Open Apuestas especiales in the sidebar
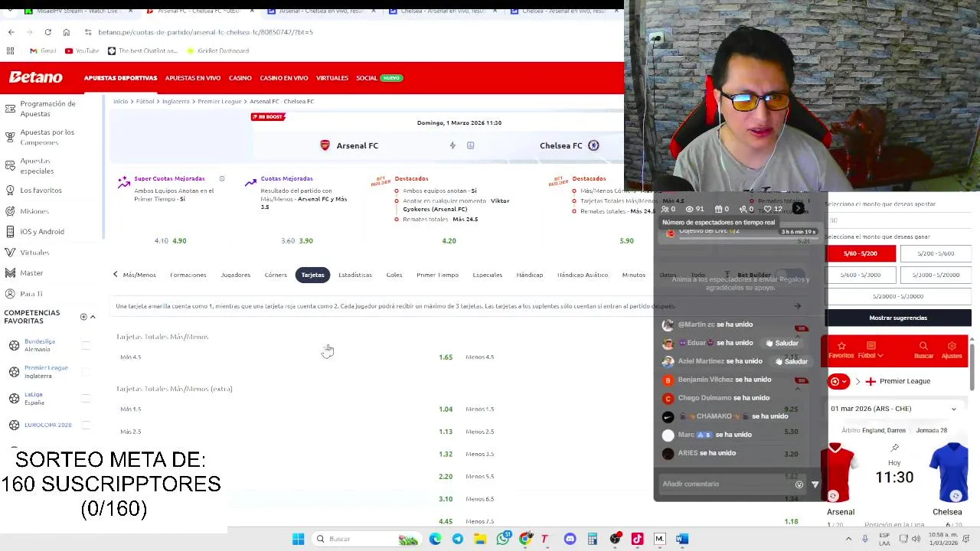Screen dimensions: 980x551 click(38, 166)
